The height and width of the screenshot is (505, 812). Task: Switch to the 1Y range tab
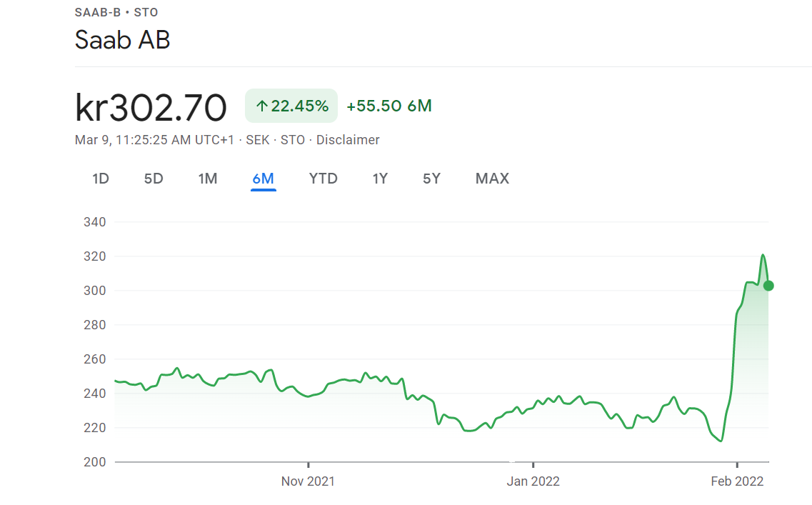(380, 179)
